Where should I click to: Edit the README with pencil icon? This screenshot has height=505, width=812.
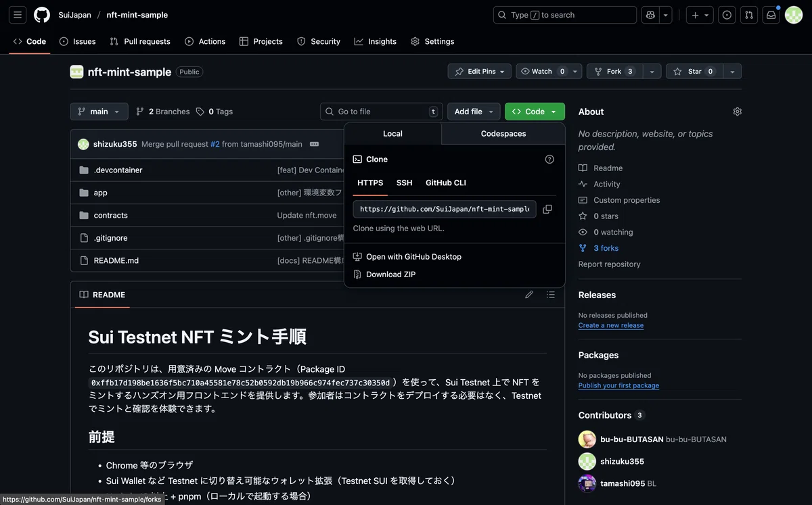529,295
